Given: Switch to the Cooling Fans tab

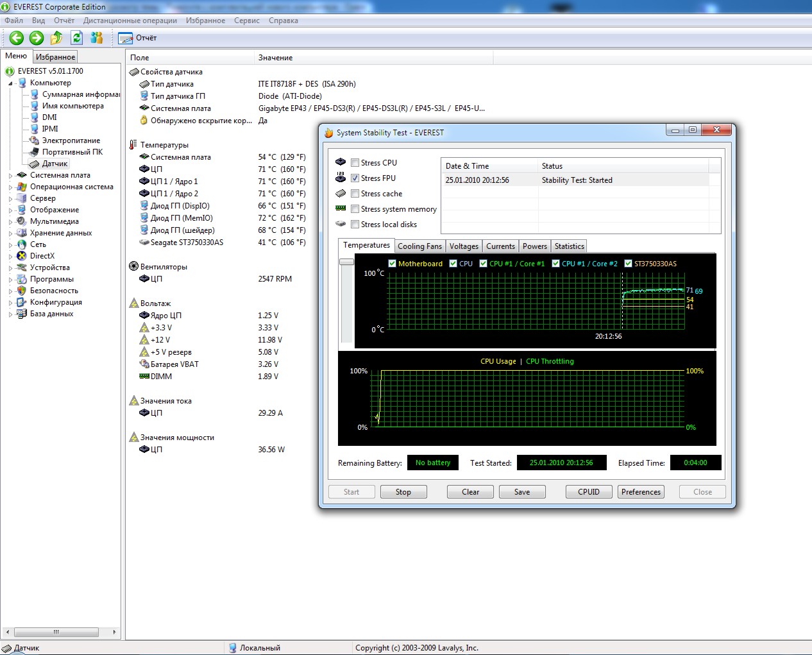Looking at the screenshot, I should 419,246.
